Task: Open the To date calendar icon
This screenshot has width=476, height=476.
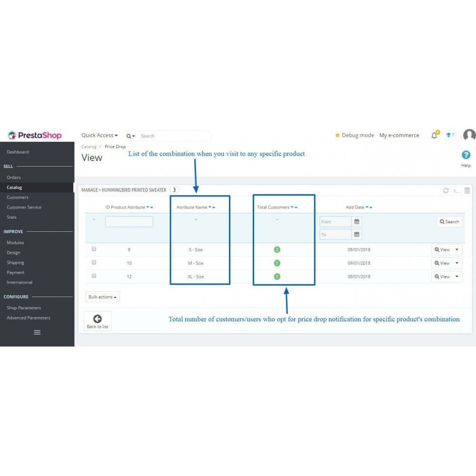Action: point(357,234)
